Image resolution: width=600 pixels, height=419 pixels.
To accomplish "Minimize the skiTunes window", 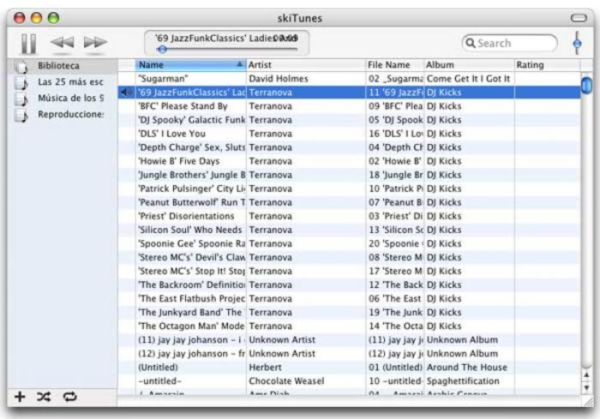I will 36,18.
